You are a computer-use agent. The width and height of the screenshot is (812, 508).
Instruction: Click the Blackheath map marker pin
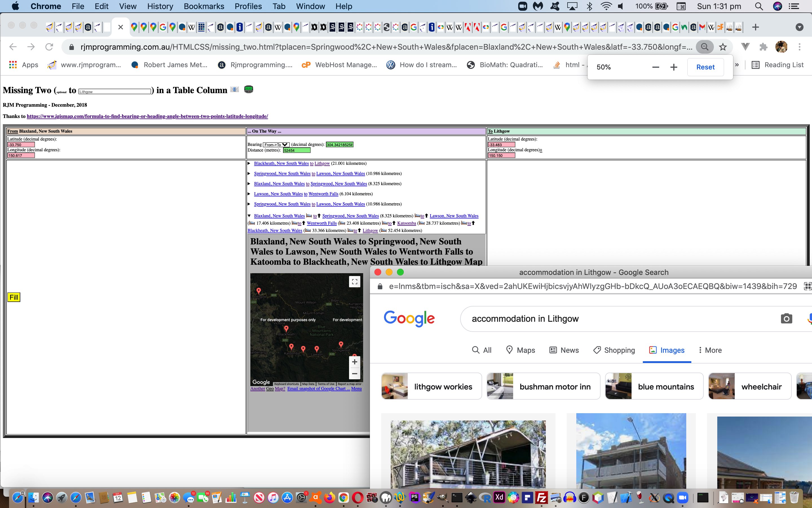(286, 329)
